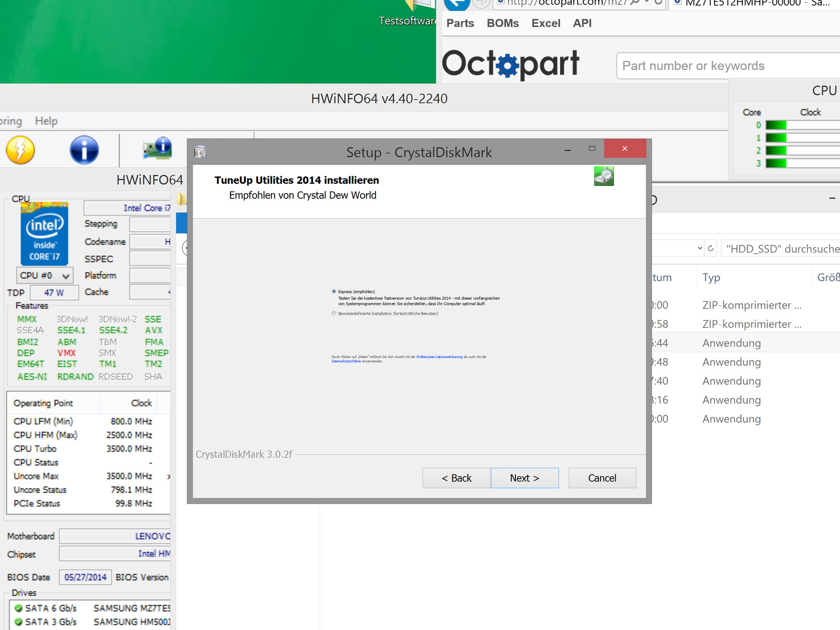Screen dimensions: 840x630
Task: Click the CPU LFM (Min) row
Action: [x=83, y=421]
